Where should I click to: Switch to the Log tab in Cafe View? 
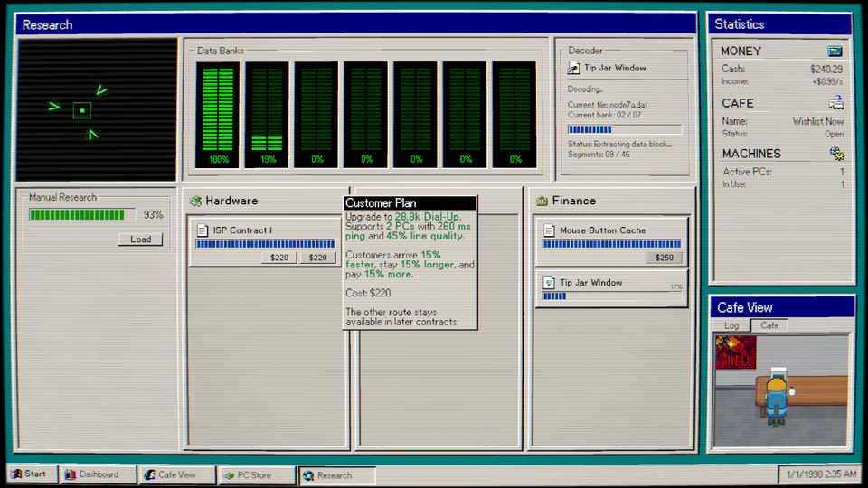(x=731, y=325)
